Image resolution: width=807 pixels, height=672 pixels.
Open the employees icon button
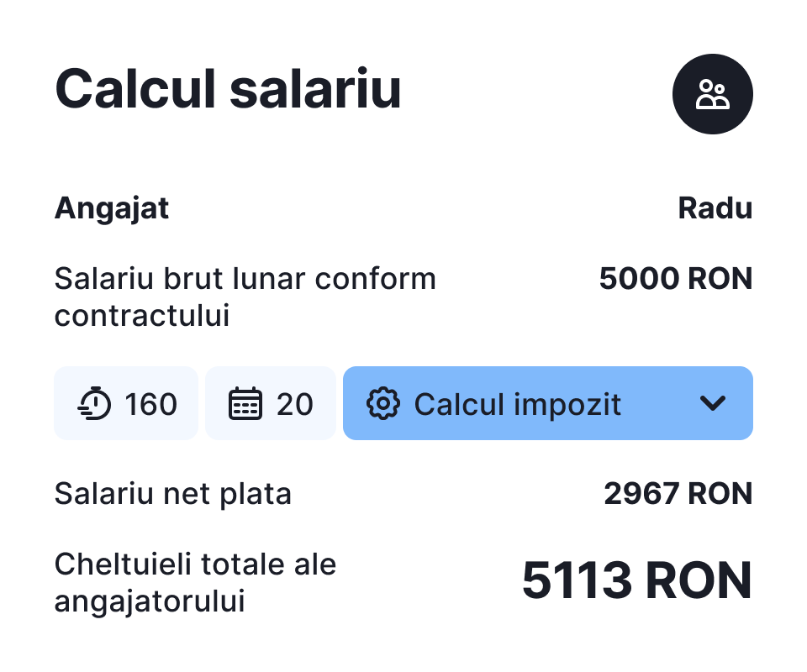tap(712, 94)
